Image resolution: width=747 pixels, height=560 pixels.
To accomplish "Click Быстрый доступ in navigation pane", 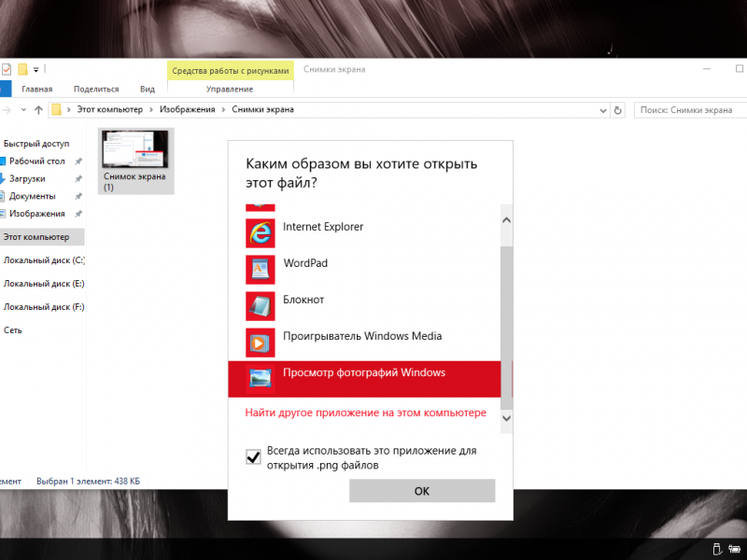I will click(x=36, y=144).
